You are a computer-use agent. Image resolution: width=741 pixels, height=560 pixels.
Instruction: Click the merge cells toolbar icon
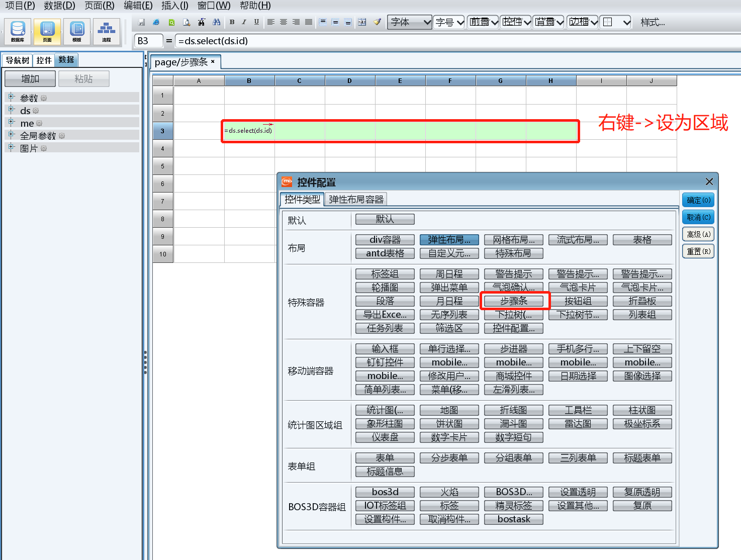click(x=362, y=22)
